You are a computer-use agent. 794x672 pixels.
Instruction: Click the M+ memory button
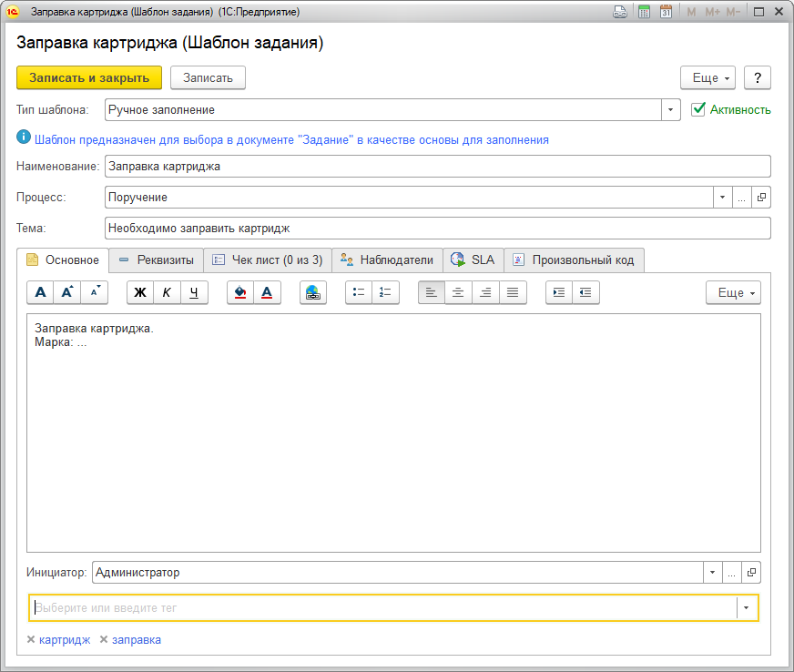[712, 12]
